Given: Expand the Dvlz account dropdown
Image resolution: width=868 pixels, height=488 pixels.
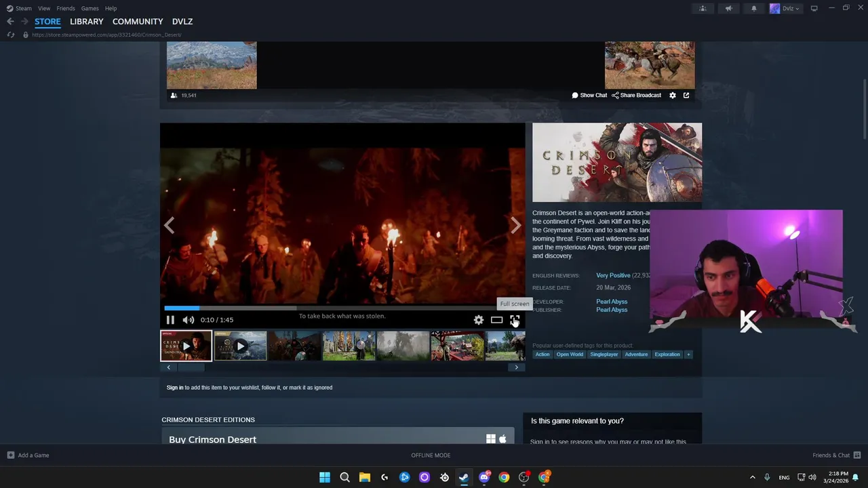Looking at the screenshot, I should point(785,8).
